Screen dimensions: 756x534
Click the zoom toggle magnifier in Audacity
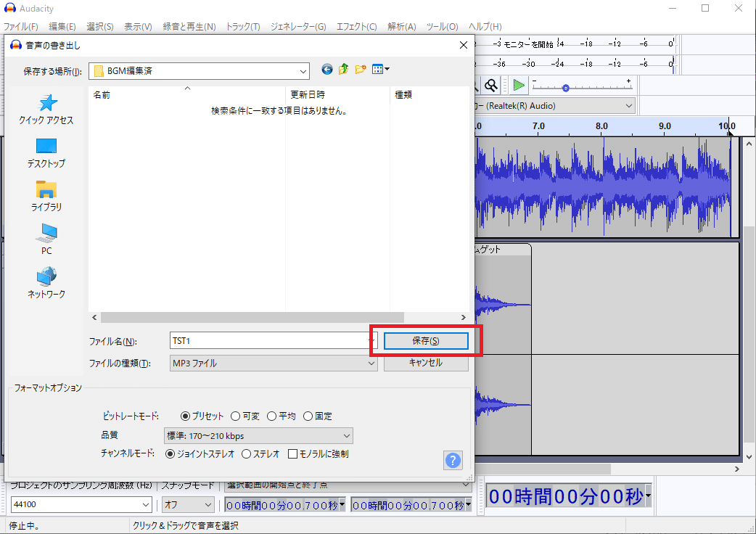click(491, 86)
